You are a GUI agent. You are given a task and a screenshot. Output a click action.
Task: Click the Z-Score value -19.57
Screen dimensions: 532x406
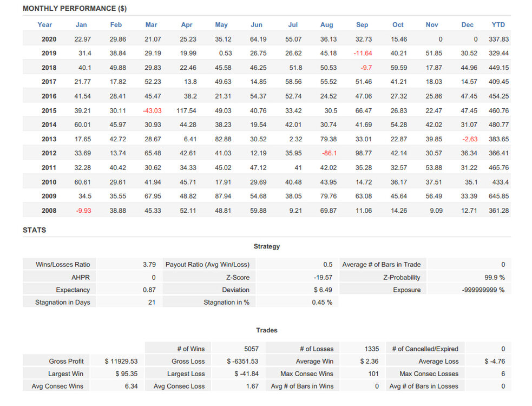(x=323, y=277)
